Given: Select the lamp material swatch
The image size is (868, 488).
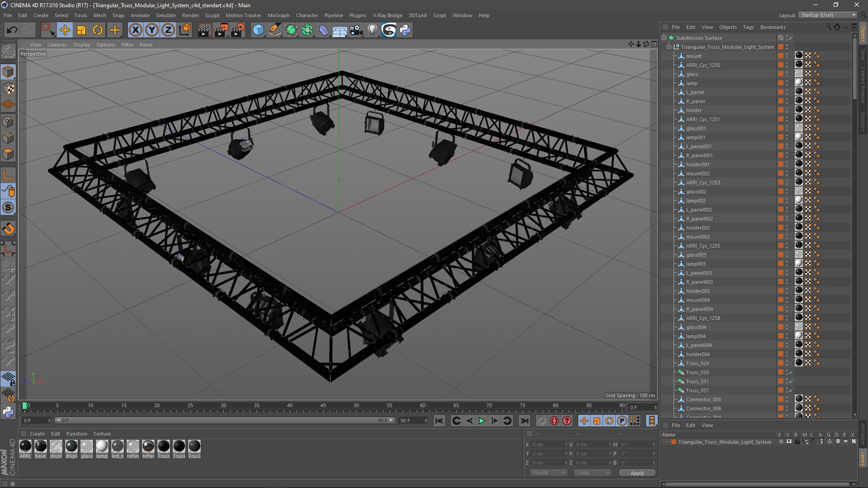Looking at the screenshot, I should pos(102,446).
